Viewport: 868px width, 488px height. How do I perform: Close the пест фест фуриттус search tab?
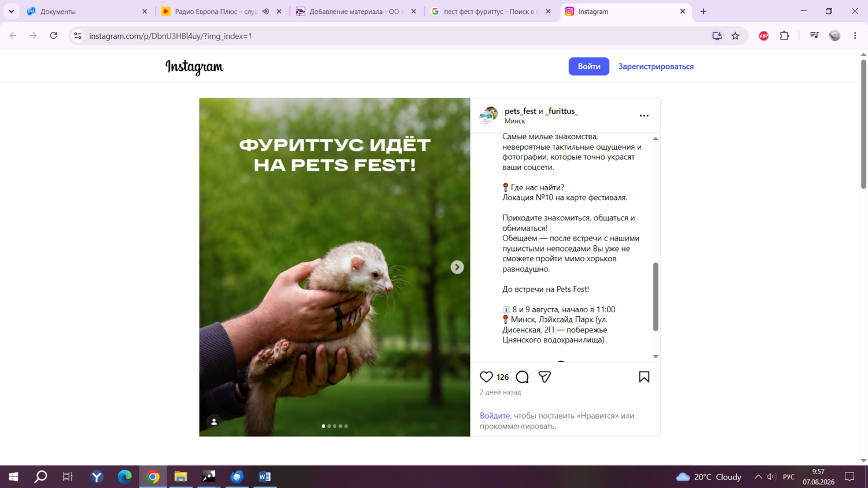pyautogui.click(x=548, y=12)
